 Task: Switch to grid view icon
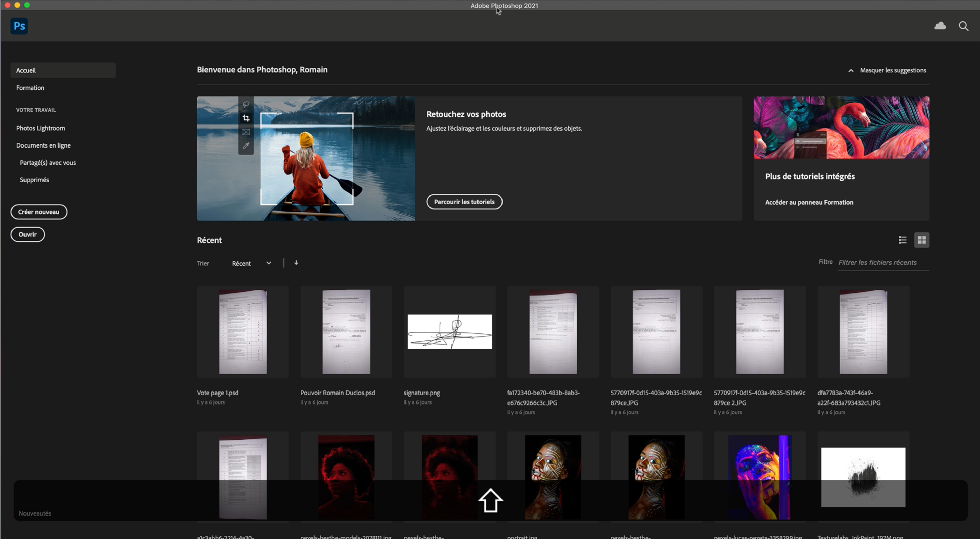point(922,240)
